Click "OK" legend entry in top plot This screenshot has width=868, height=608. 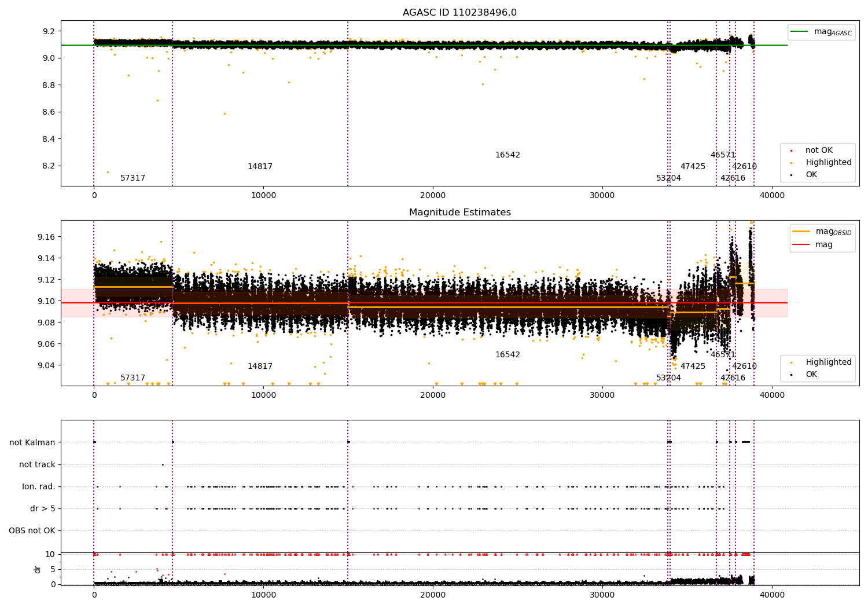pos(811,175)
